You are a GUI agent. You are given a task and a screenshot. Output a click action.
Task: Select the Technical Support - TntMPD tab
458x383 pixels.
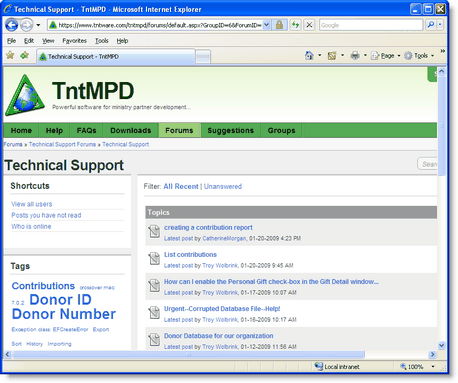(115, 56)
